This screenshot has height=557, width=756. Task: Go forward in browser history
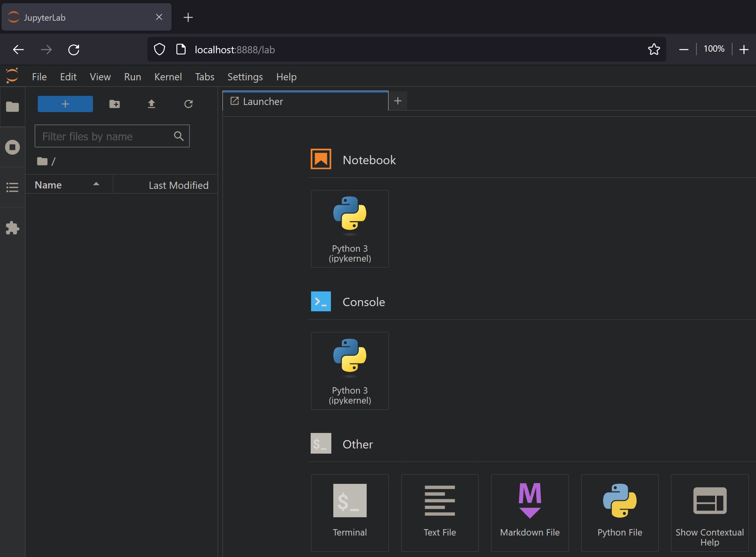(46, 50)
